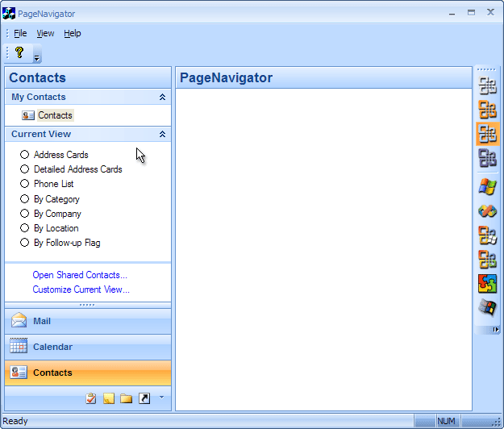Open the File menu

pos(20,33)
